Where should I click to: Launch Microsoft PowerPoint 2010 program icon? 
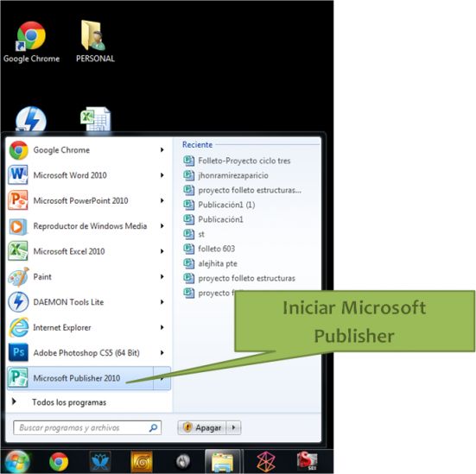18,200
